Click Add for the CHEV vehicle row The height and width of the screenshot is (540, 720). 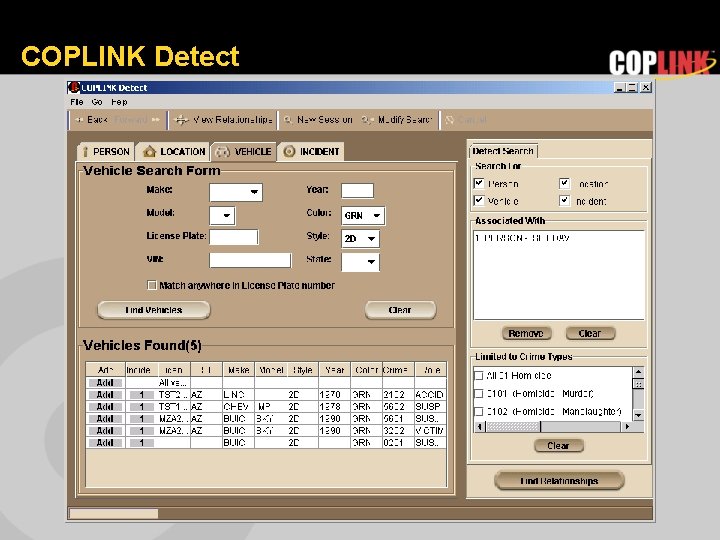click(105, 407)
